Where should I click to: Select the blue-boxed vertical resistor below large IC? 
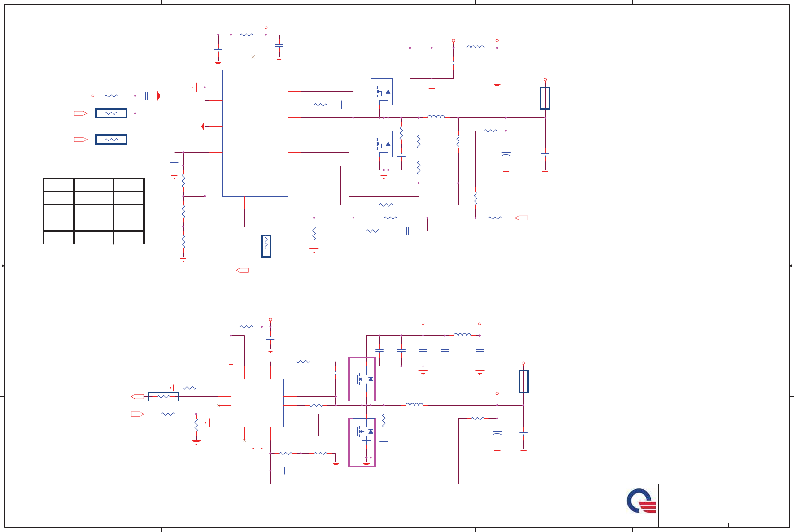(x=266, y=246)
